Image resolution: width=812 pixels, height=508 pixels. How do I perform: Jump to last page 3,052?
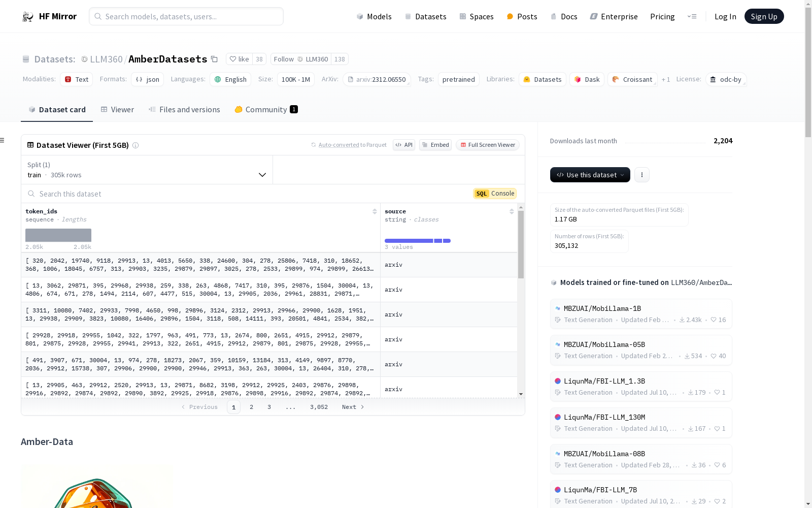[319, 407]
